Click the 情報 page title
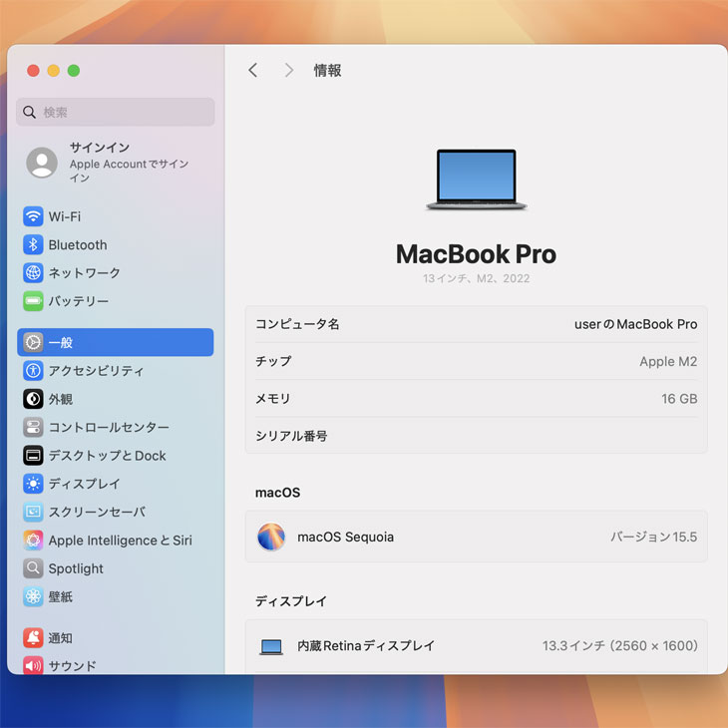 pos(328,70)
